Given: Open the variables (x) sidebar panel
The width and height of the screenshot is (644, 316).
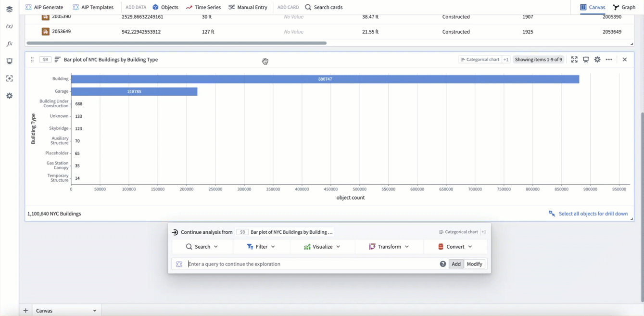Looking at the screenshot, I should pos(9,26).
